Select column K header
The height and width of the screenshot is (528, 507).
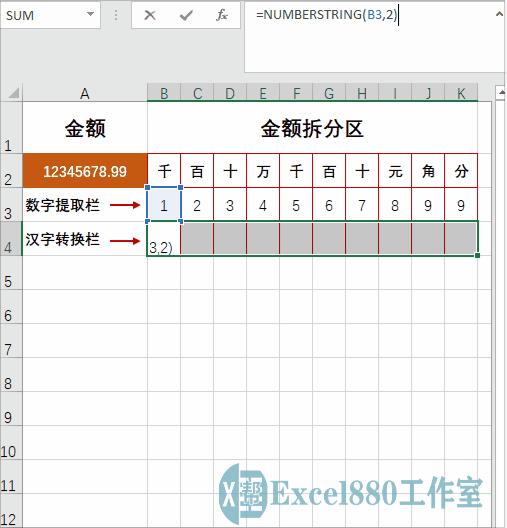point(461,93)
